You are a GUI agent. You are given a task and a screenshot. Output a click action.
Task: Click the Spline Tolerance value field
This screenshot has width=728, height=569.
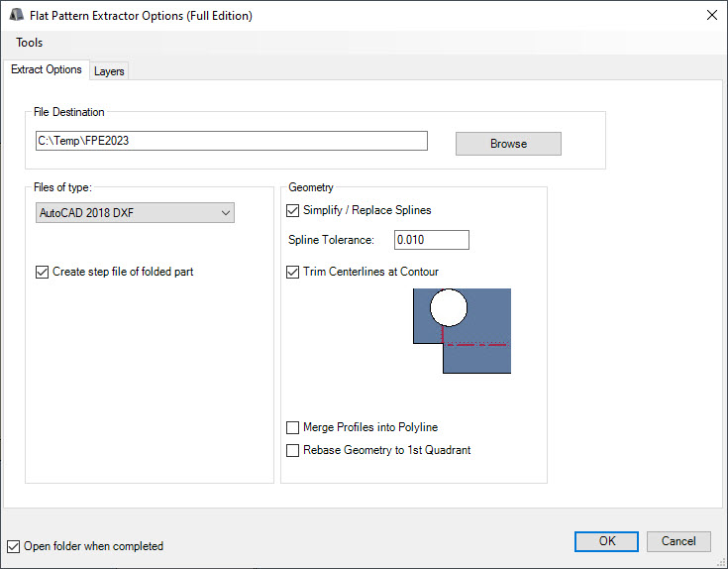(x=431, y=240)
